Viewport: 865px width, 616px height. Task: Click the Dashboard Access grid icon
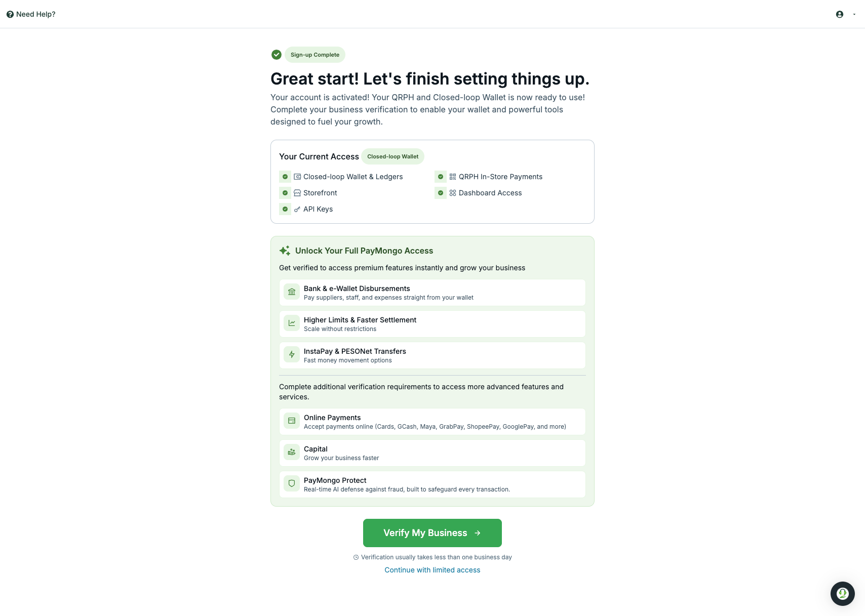[453, 193]
